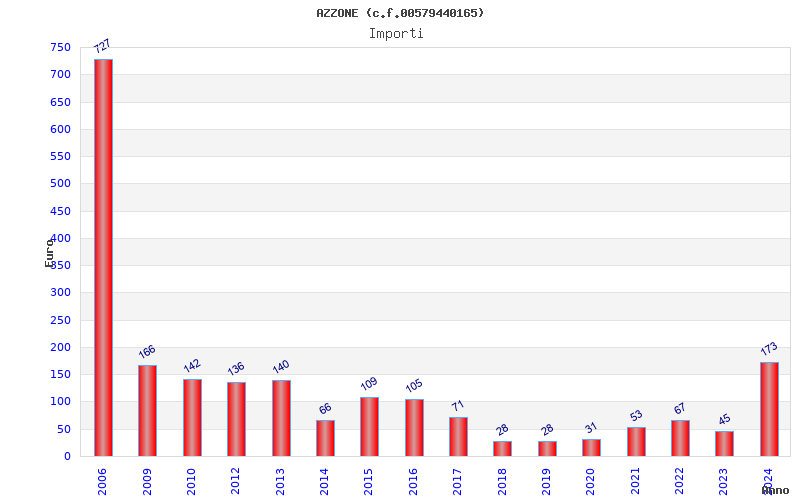
Task: Select the red bar for 2023
Action: 724,444
